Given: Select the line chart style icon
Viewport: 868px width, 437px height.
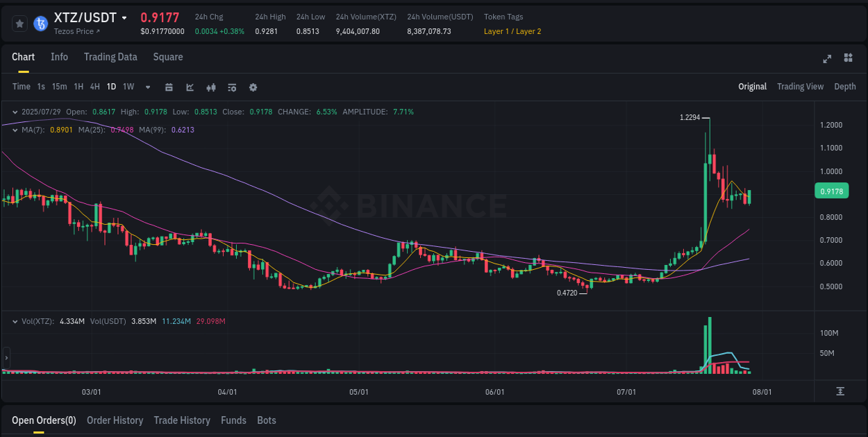Looking at the screenshot, I should (189, 87).
